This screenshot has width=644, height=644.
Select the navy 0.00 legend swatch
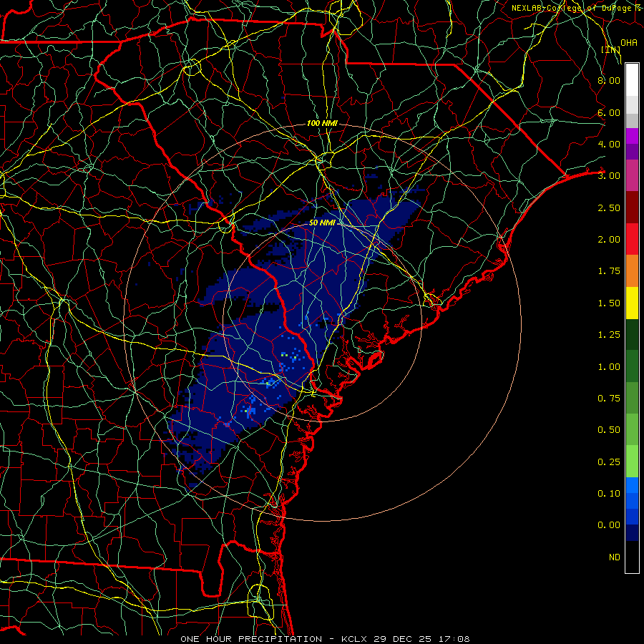tap(632, 533)
